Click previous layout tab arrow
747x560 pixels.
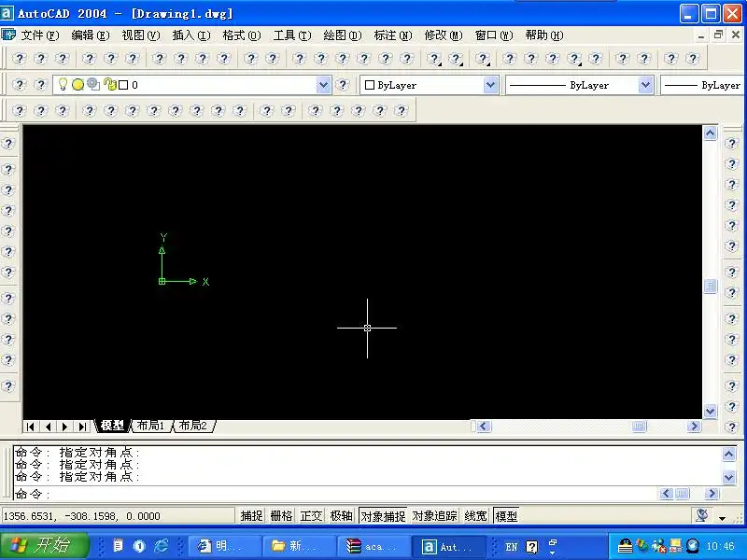click(x=48, y=427)
